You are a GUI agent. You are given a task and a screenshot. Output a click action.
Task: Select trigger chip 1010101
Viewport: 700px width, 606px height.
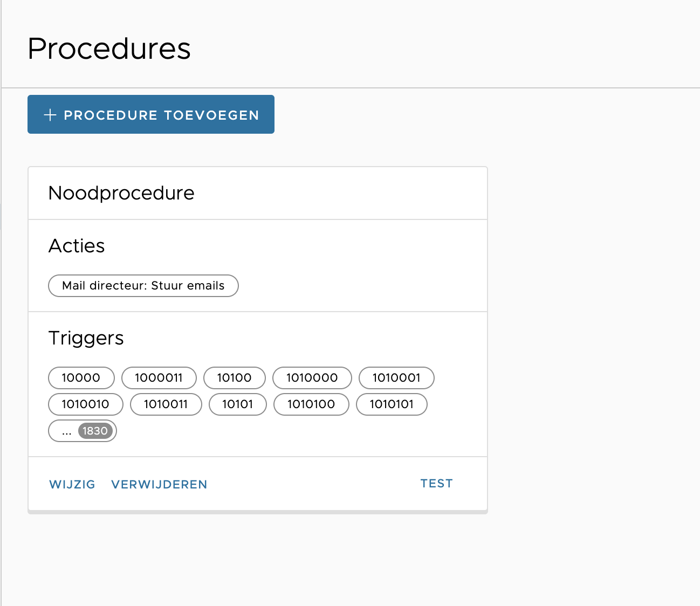click(392, 404)
